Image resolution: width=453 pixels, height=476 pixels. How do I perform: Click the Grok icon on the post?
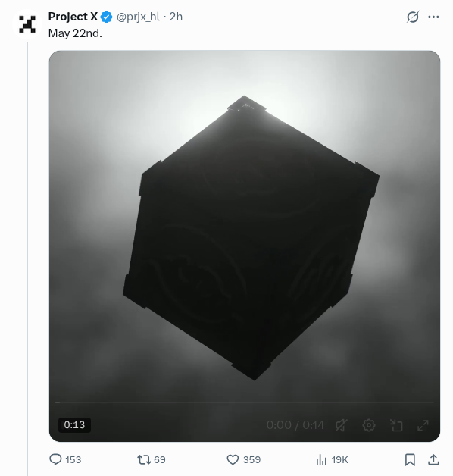413,17
